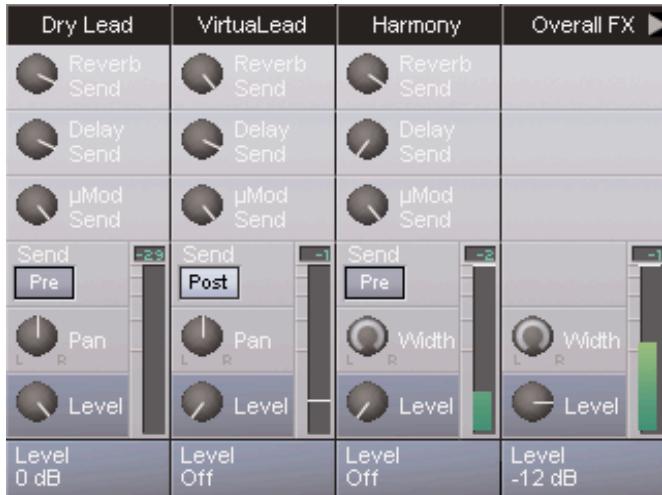The width and height of the screenshot is (662, 495).
Task: Click Dry Lead 'Reverb Send' label
Action: tap(105, 76)
